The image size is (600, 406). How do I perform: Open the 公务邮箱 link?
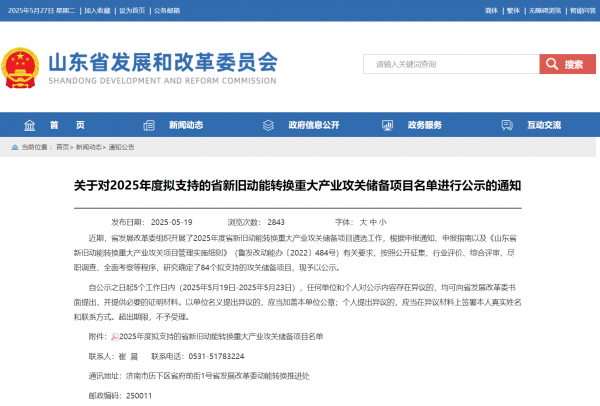[x=167, y=11]
